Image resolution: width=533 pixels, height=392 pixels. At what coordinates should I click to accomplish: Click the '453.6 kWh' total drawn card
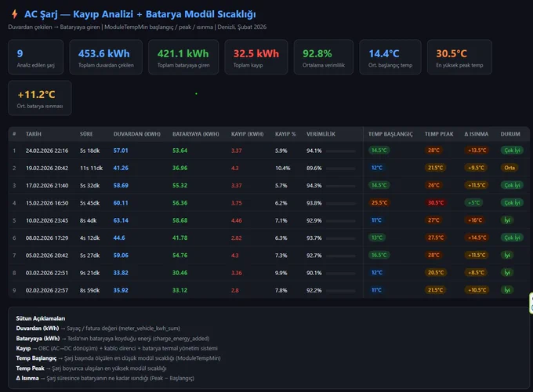coord(106,57)
